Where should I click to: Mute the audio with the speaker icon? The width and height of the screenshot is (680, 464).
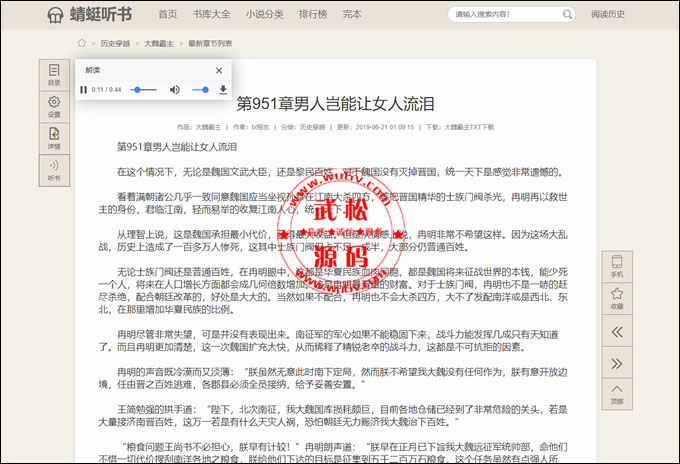174,90
